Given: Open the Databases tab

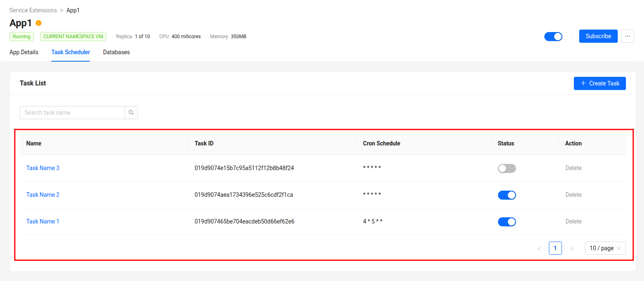Looking at the screenshot, I should tap(116, 52).
